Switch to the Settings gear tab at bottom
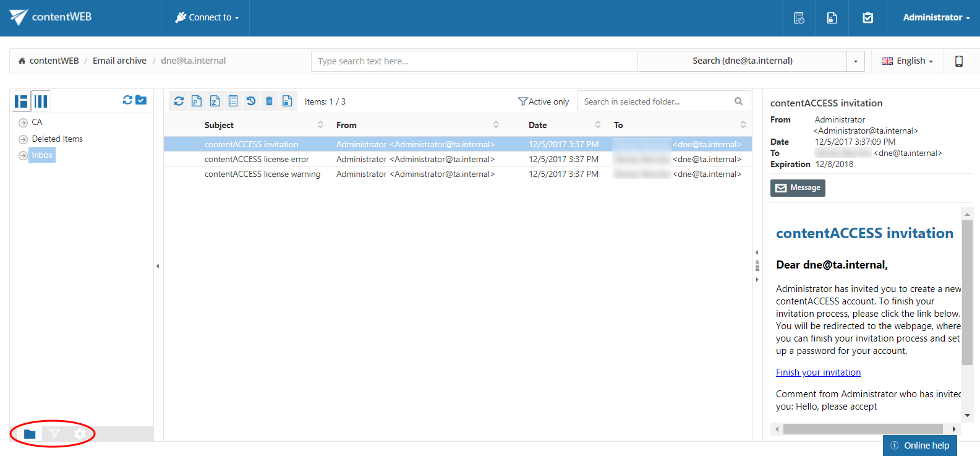Viewport: 980px width, 456px height. 79,434
